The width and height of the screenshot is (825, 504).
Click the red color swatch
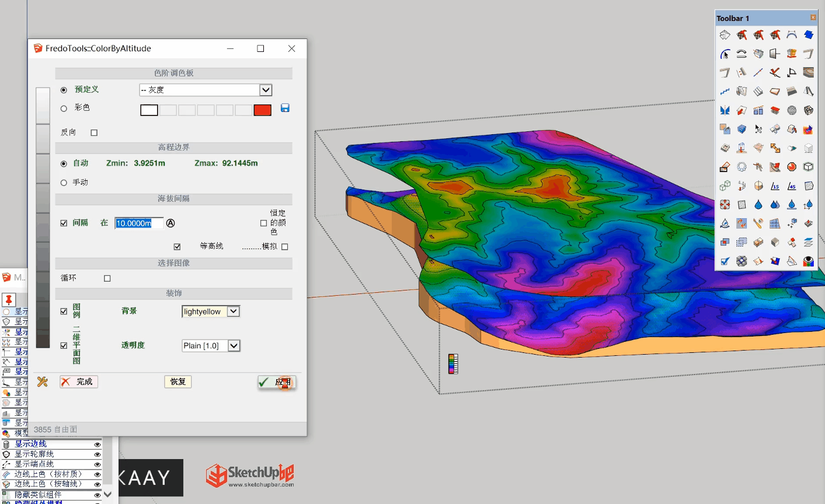point(262,110)
